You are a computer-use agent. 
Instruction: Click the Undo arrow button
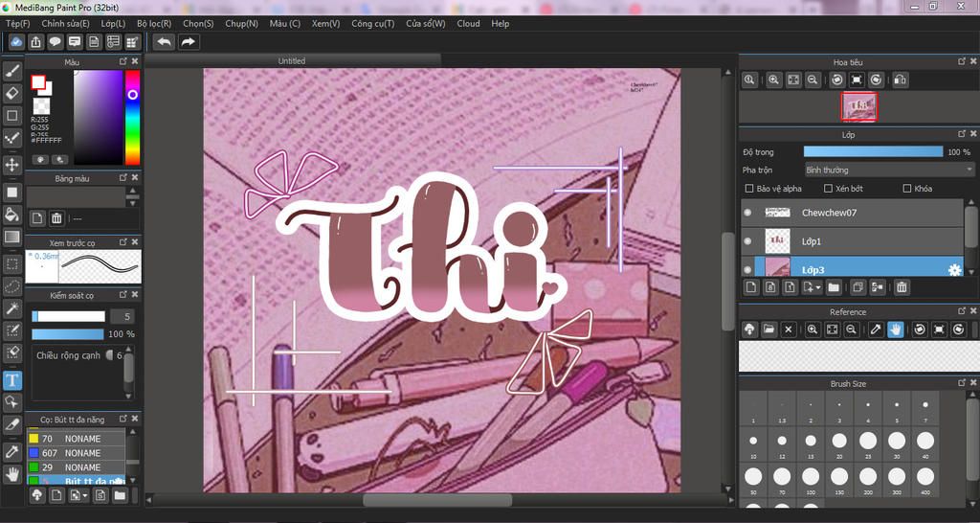[165, 42]
